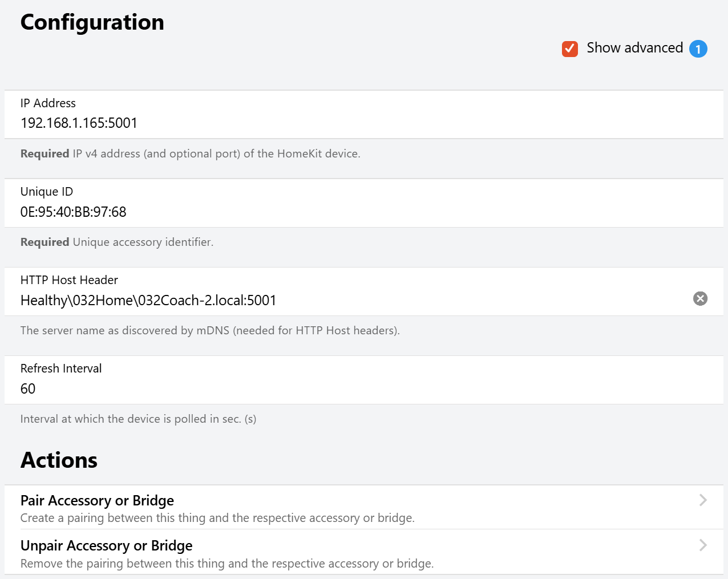The height and width of the screenshot is (579, 728).
Task: Click the Show advanced label text
Action: click(x=634, y=48)
